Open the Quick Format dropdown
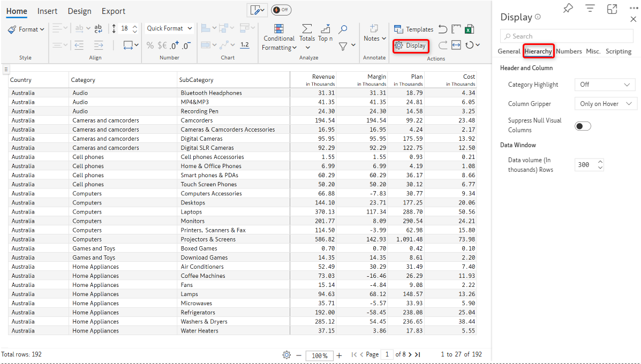Viewport: 641px width, 364px height. [169, 28]
